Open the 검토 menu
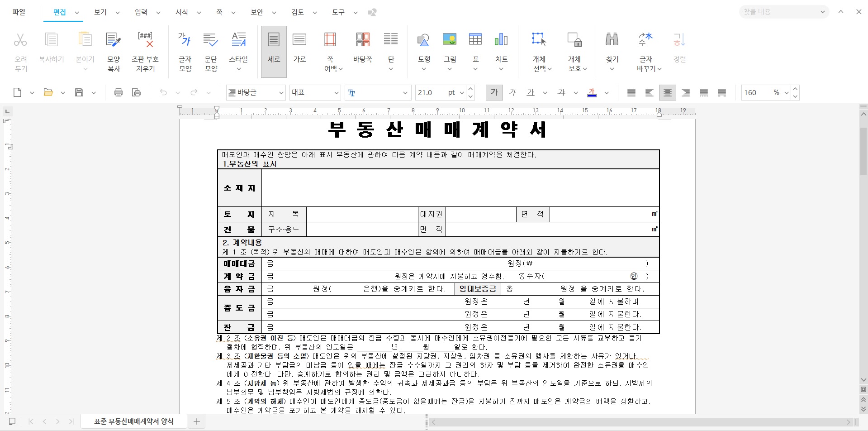868x431 pixels. [298, 12]
